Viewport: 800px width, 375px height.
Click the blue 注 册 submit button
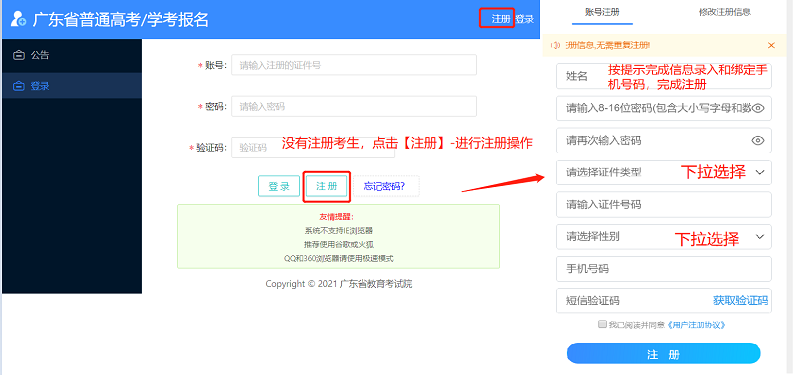pyautogui.click(x=664, y=354)
